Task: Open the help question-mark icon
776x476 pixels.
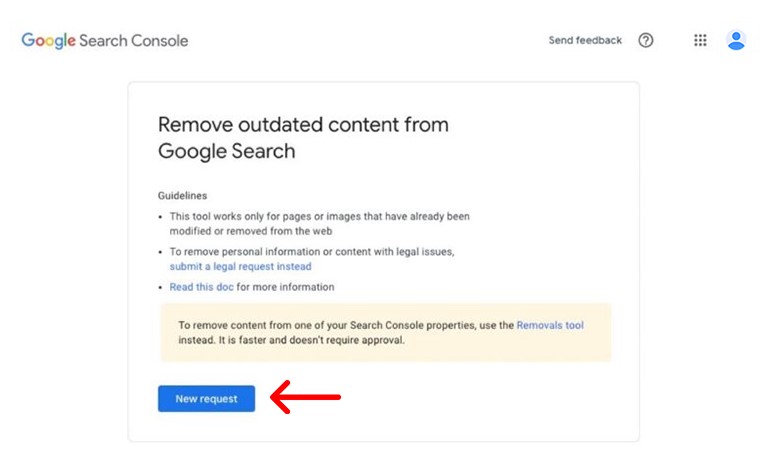Action: (645, 40)
